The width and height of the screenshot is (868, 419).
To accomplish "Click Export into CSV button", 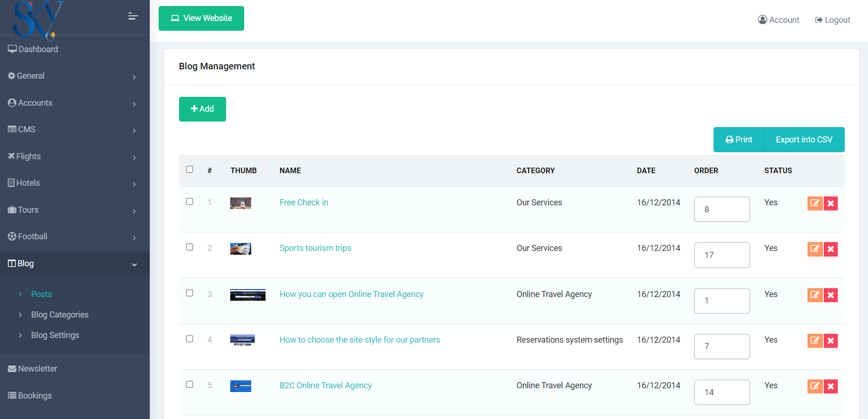I will [x=804, y=140].
